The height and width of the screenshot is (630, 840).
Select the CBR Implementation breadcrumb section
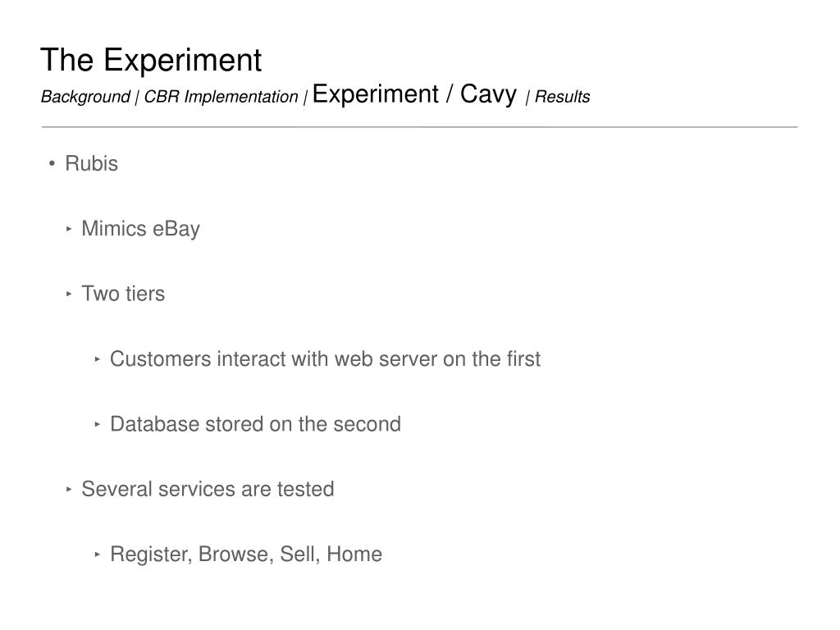[x=221, y=97]
